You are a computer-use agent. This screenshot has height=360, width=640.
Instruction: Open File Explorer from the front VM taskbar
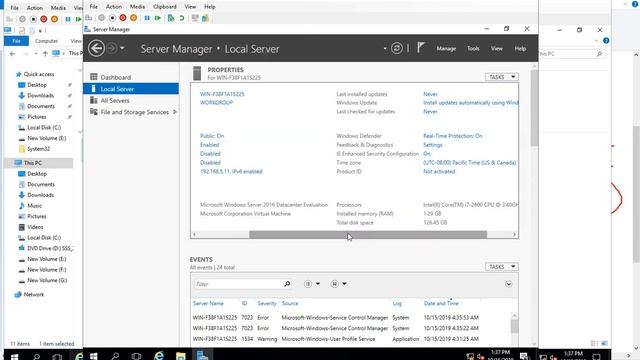180,356
